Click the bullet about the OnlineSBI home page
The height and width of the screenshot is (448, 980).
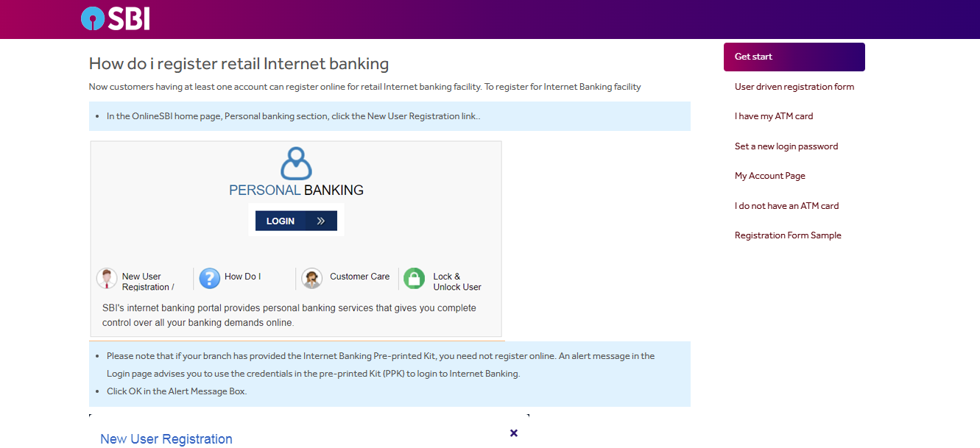pos(294,116)
